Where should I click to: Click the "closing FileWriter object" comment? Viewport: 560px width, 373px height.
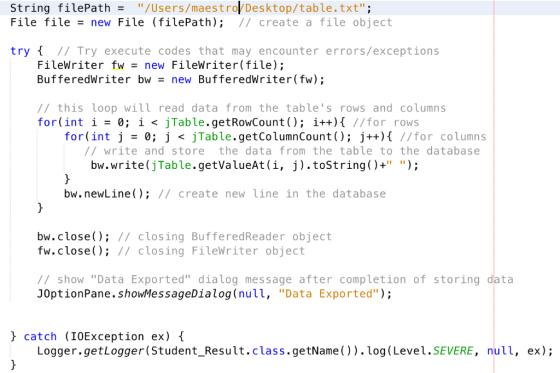[x=211, y=251]
